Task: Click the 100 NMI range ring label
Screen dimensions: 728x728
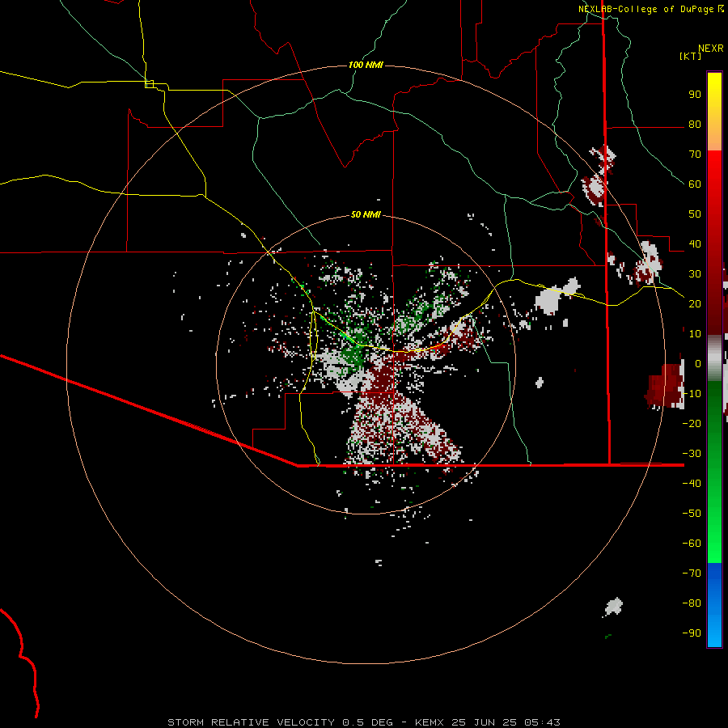Action: click(366, 65)
